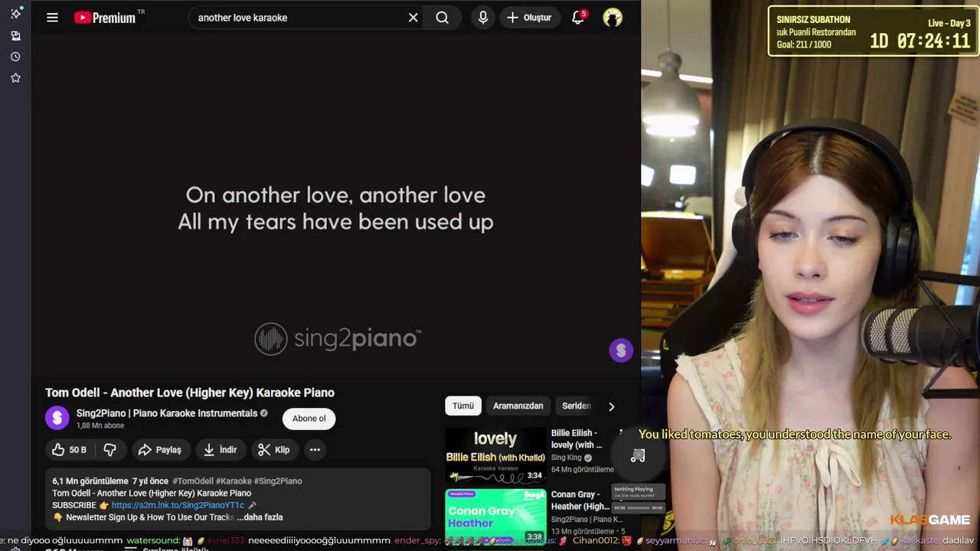Click the subathon countdown timer
980x551 pixels.
click(920, 41)
